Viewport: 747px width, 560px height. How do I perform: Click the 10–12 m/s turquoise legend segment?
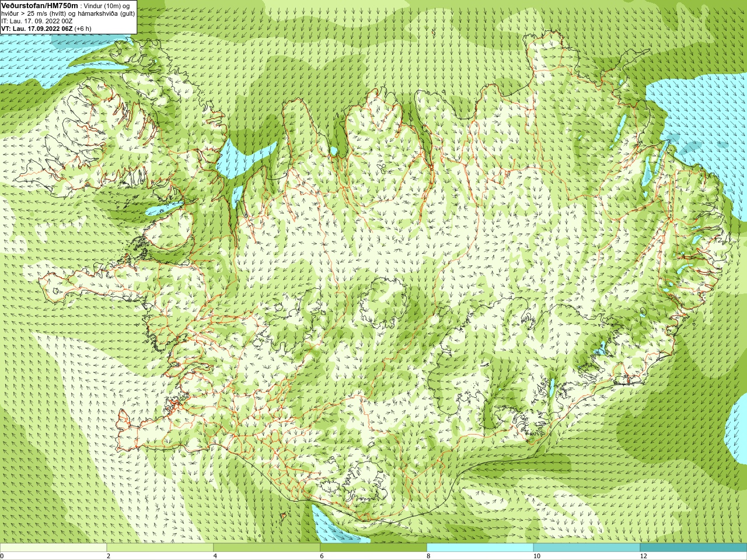tap(587, 548)
